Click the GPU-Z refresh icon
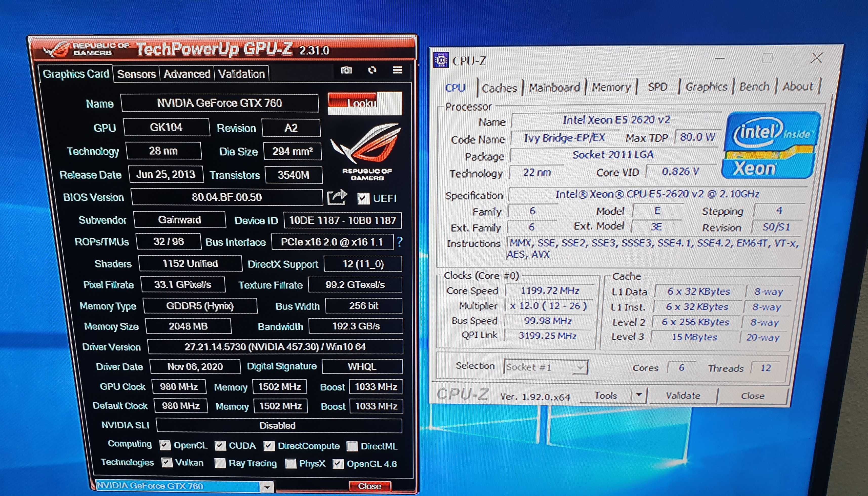 (x=372, y=70)
